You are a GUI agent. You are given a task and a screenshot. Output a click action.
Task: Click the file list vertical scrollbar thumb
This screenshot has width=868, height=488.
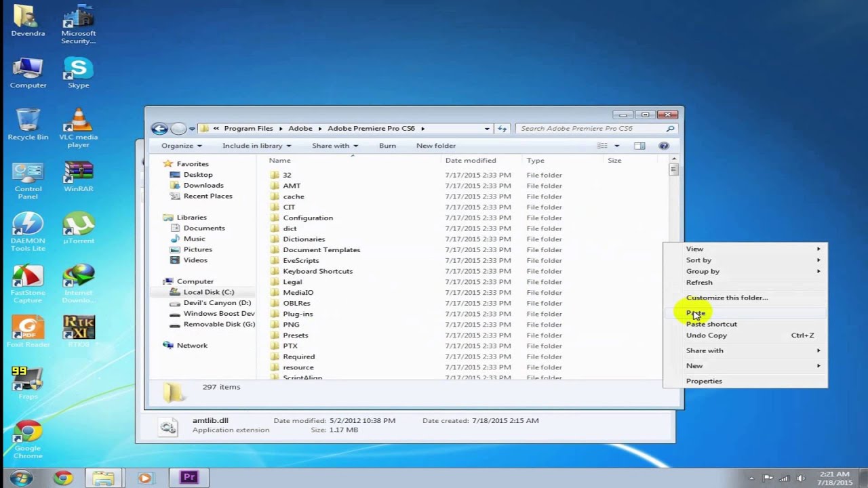[x=673, y=169]
